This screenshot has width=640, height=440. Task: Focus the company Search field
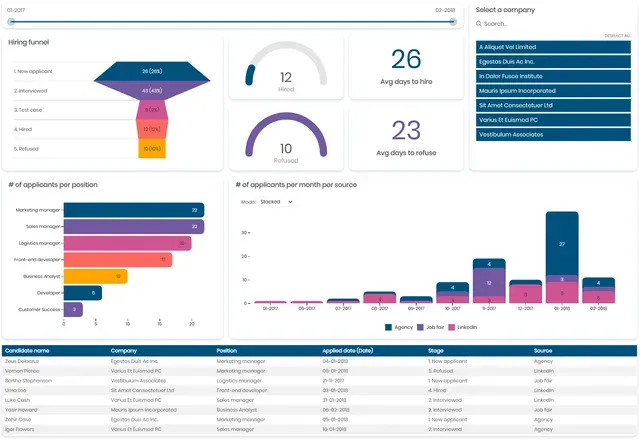(x=553, y=24)
